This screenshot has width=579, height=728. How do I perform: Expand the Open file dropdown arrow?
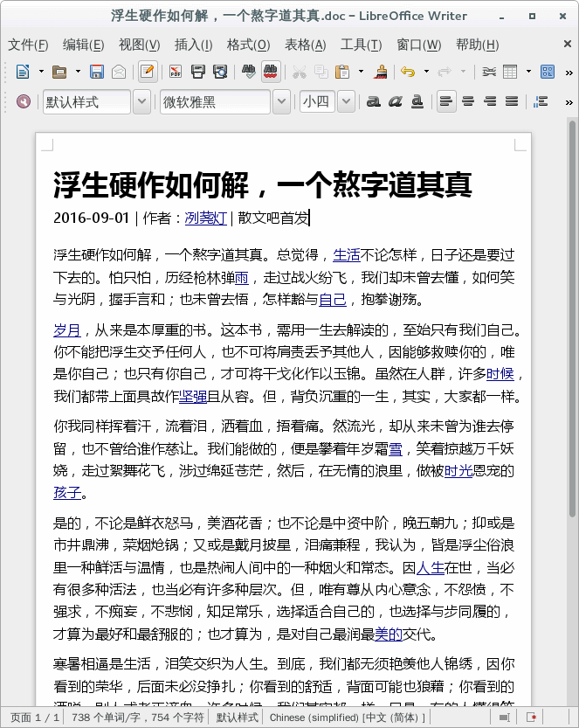click(x=78, y=72)
